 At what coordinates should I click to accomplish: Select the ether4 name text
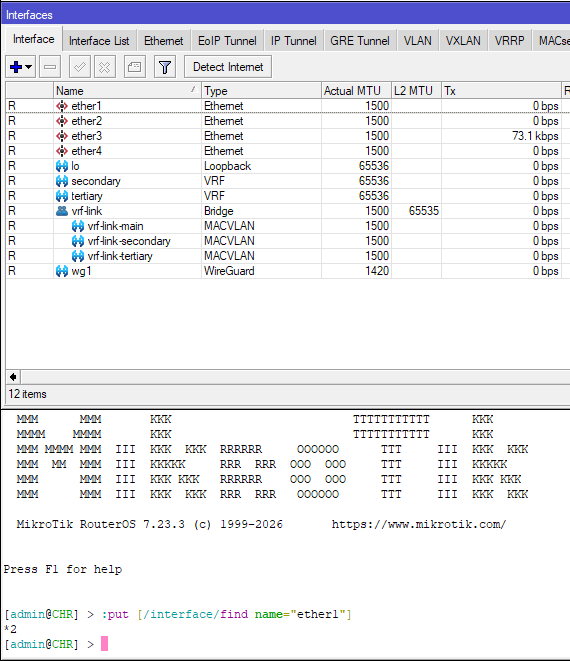(x=86, y=151)
